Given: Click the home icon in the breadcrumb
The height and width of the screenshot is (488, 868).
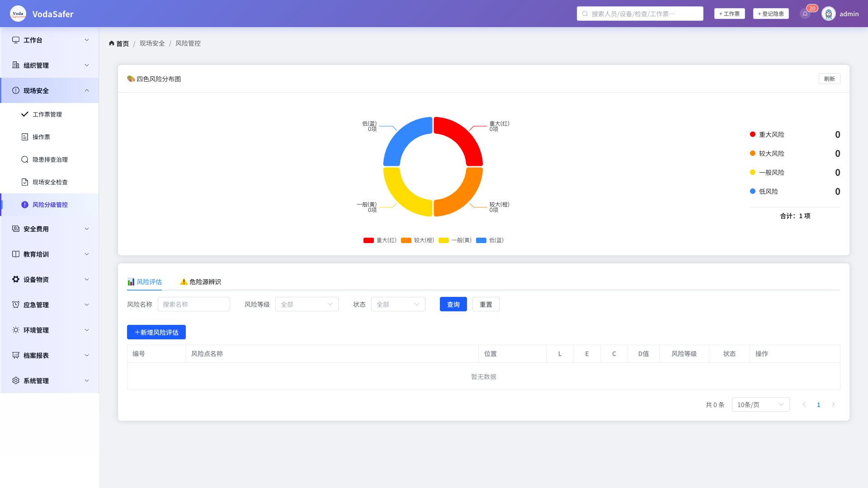Looking at the screenshot, I should (112, 43).
